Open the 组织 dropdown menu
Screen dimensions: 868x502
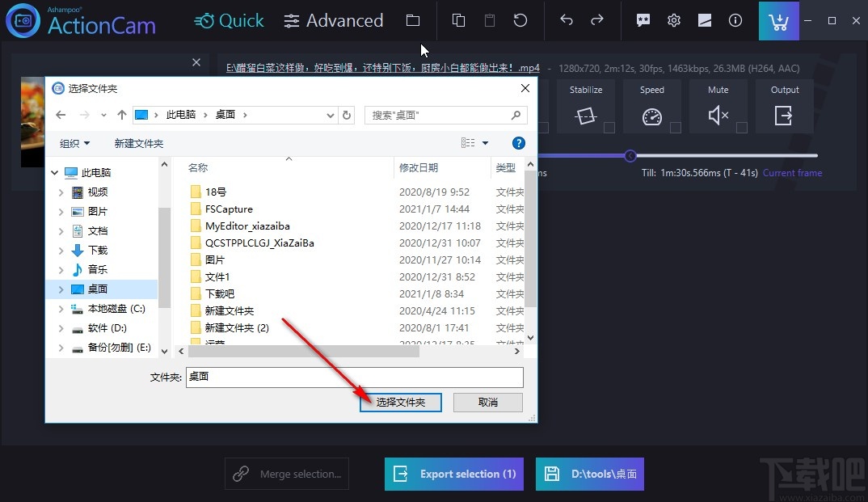74,142
